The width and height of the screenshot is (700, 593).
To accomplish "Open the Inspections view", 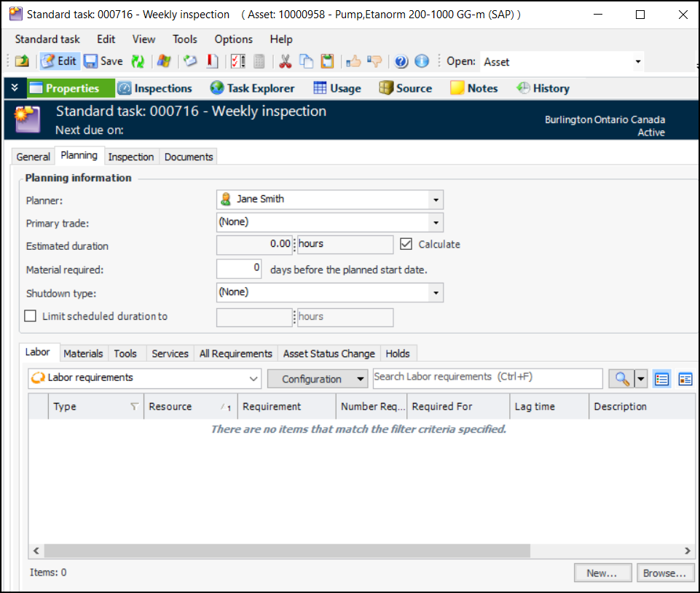I will [x=155, y=88].
